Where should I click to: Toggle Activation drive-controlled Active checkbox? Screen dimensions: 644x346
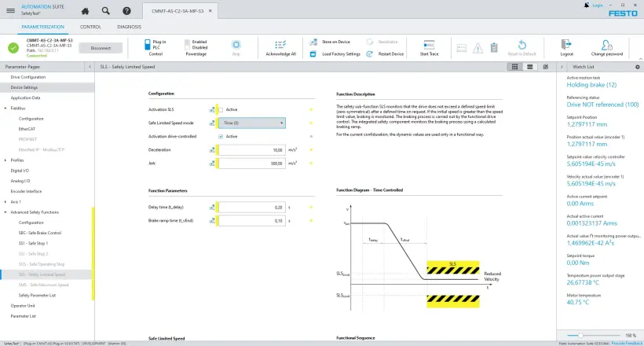tap(221, 136)
